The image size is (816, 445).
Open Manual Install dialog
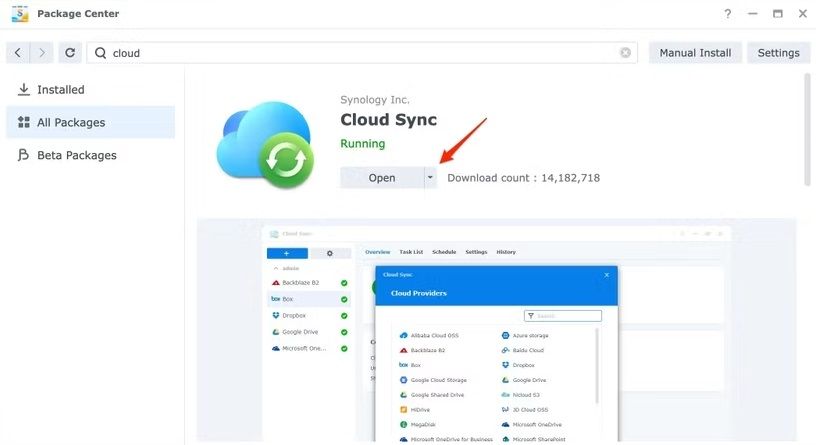pyautogui.click(x=695, y=53)
